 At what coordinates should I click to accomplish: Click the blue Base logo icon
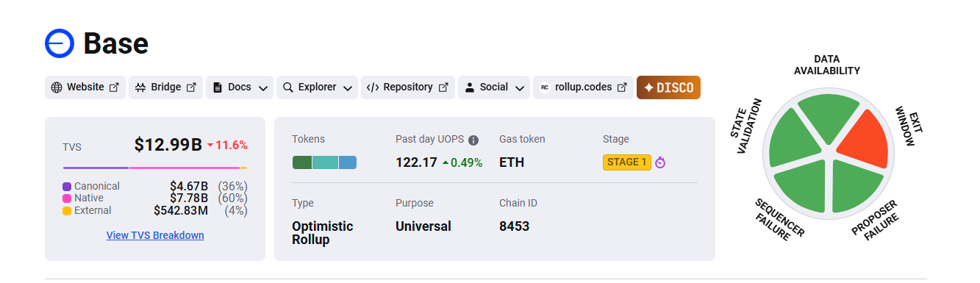[x=60, y=44]
